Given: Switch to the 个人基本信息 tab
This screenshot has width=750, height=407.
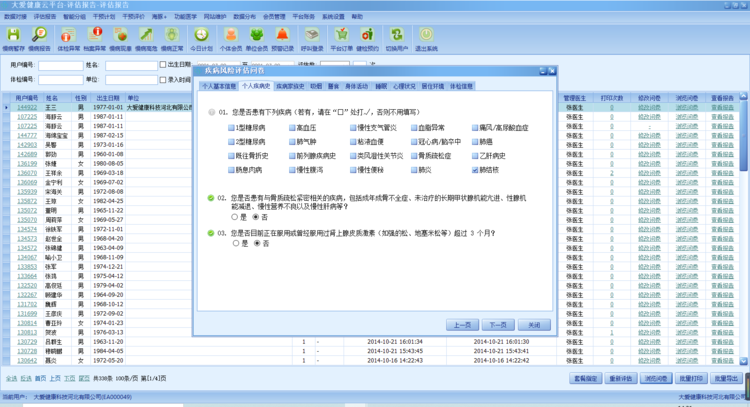Looking at the screenshot, I should (219, 86).
